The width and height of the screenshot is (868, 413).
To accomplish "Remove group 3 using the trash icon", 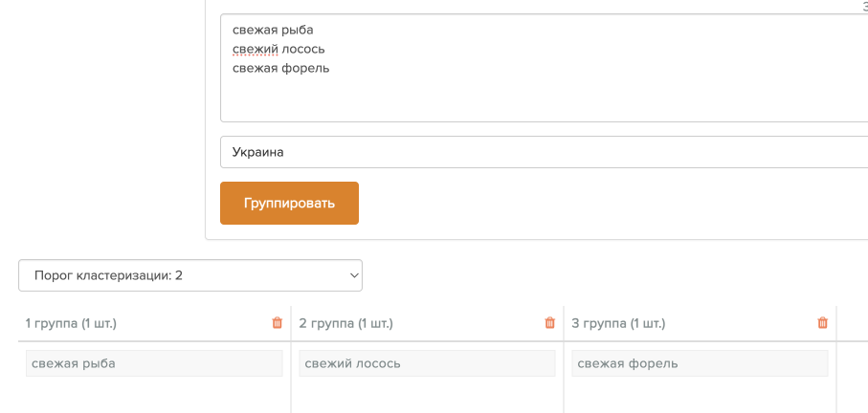I will pyautogui.click(x=823, y=323).
